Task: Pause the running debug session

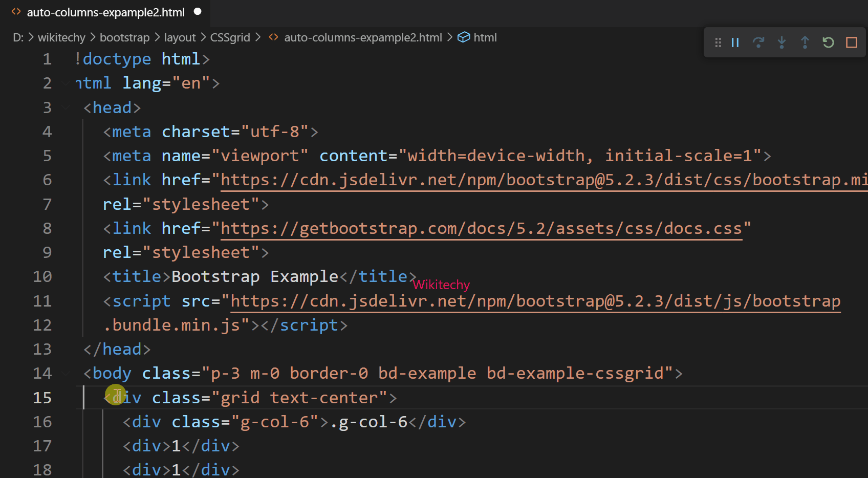Action: tap(735, 42)
